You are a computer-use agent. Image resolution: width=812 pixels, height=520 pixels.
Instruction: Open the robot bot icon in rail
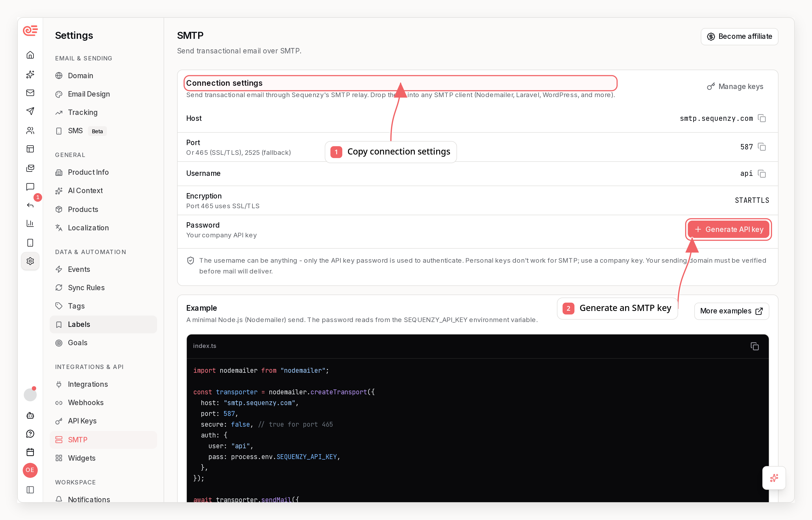tap(30, 415)
